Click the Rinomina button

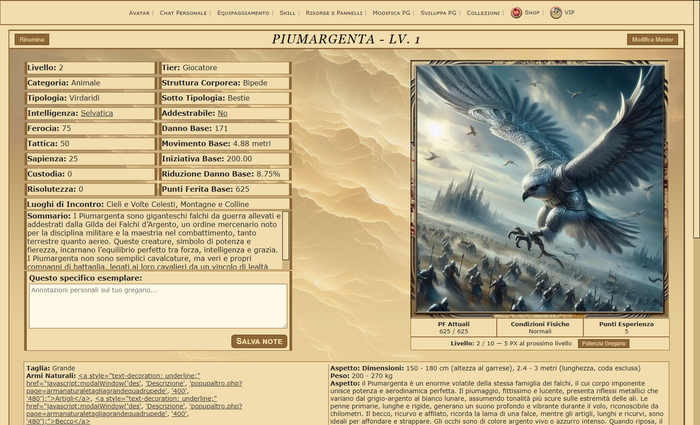(32, 39)
